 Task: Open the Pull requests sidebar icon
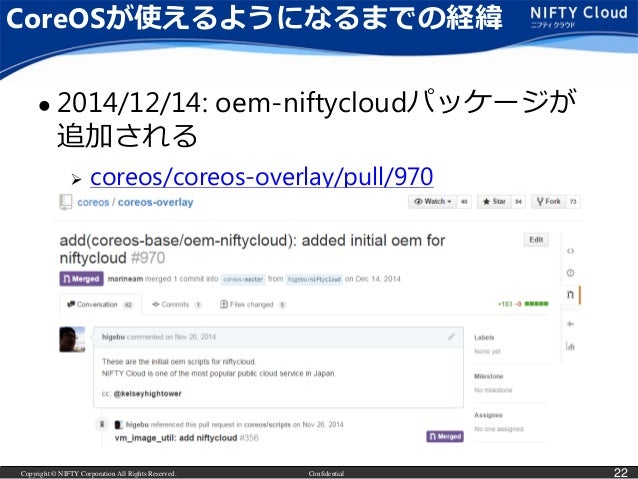570,294
